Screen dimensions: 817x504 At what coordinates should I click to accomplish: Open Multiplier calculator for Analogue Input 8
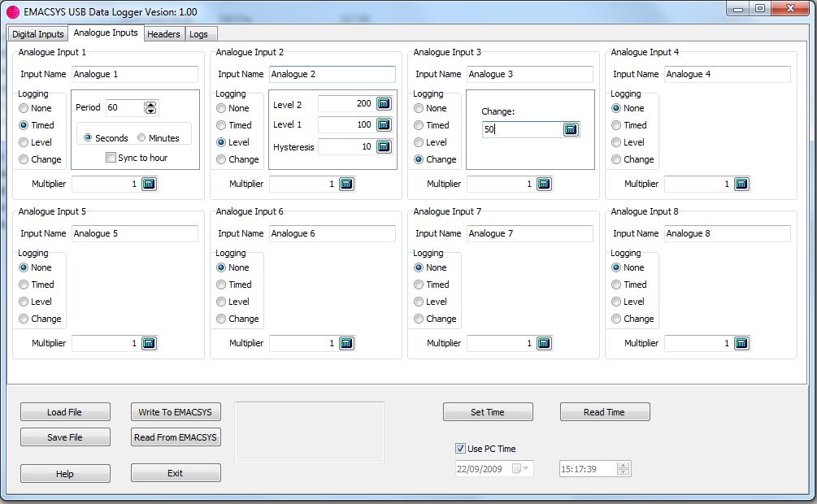point(741,343)
